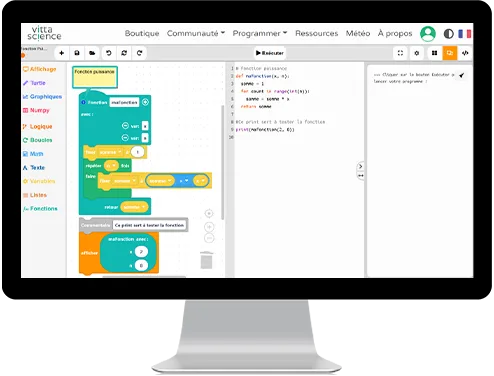Click the redo arrow icon

coord(140,53)
